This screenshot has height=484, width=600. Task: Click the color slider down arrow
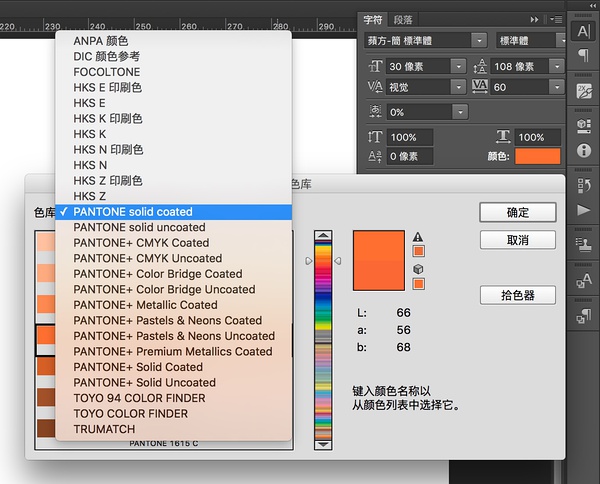(323, 445)
